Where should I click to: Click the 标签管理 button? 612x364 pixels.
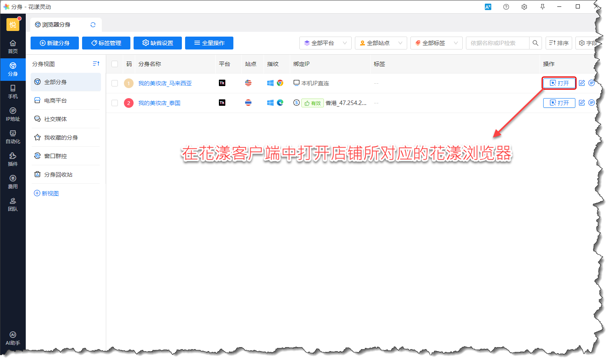coord(106,43)
